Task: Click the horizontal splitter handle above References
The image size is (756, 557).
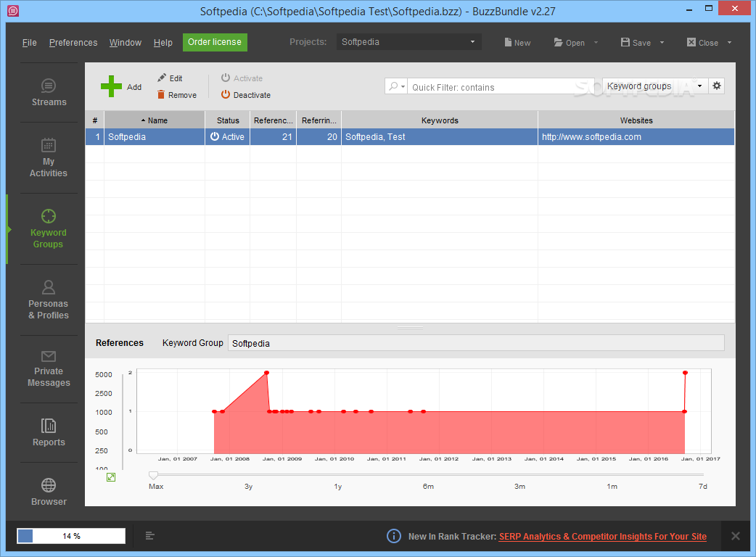Action: (x=411, y=328)
